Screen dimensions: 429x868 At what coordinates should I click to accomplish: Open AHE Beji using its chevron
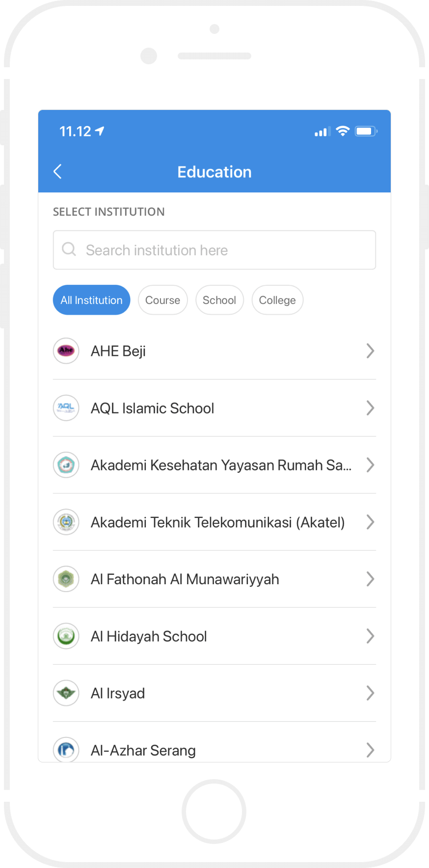(x=370, y=351)
